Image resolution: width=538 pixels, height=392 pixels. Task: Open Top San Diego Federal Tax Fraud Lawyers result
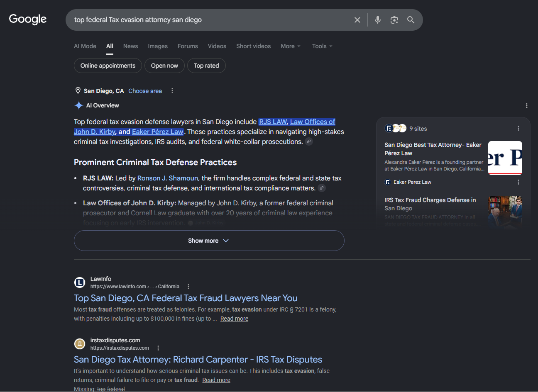(186, 298)
